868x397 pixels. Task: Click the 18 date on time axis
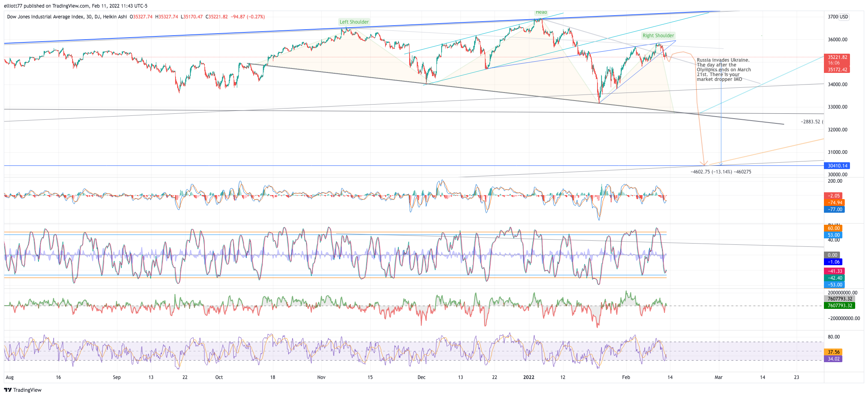pyautogui.click(x=273, y=377)
